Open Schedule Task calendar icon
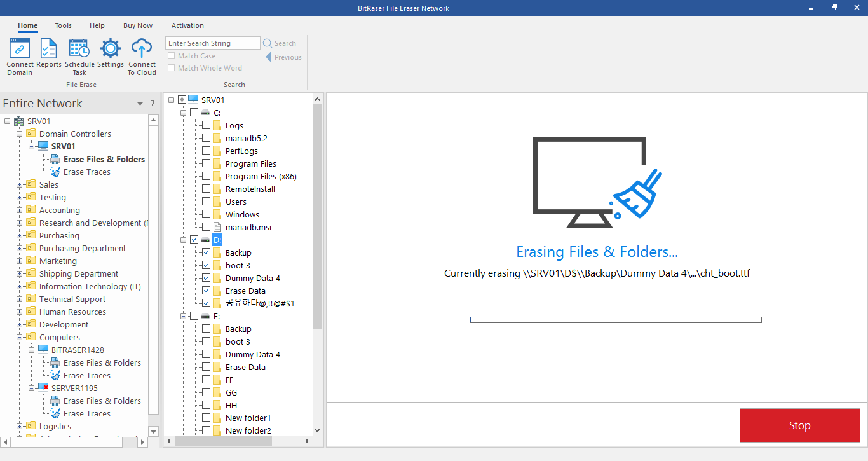The width and height of the screenshot is (868, 461). point(79,48)
